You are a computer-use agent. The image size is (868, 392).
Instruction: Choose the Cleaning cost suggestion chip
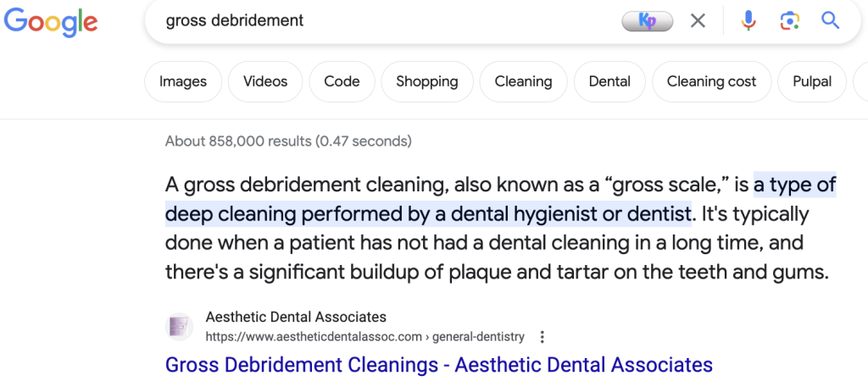[x=711, y=82]
